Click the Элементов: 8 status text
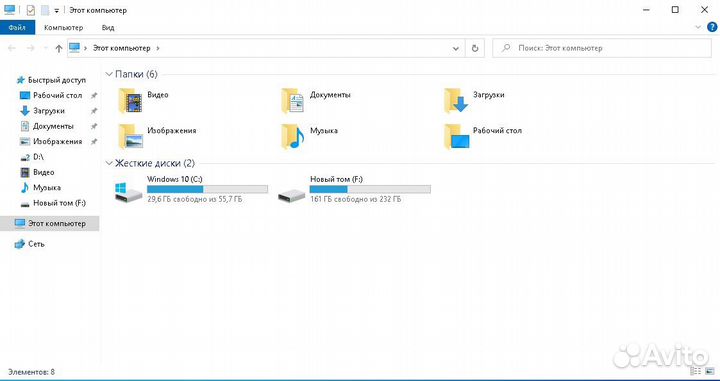Viewport: 720px width, 381px height. (x=31, y=372)
